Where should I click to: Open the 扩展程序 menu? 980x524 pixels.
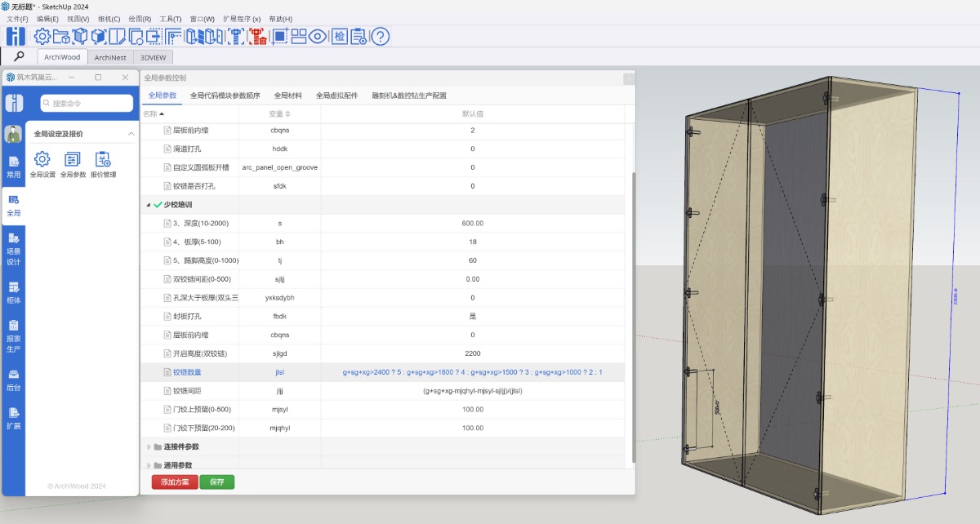pos(242,19)
